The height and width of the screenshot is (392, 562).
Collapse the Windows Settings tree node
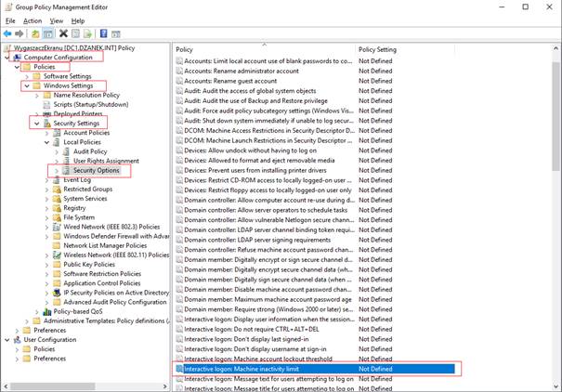pos(26,85)
